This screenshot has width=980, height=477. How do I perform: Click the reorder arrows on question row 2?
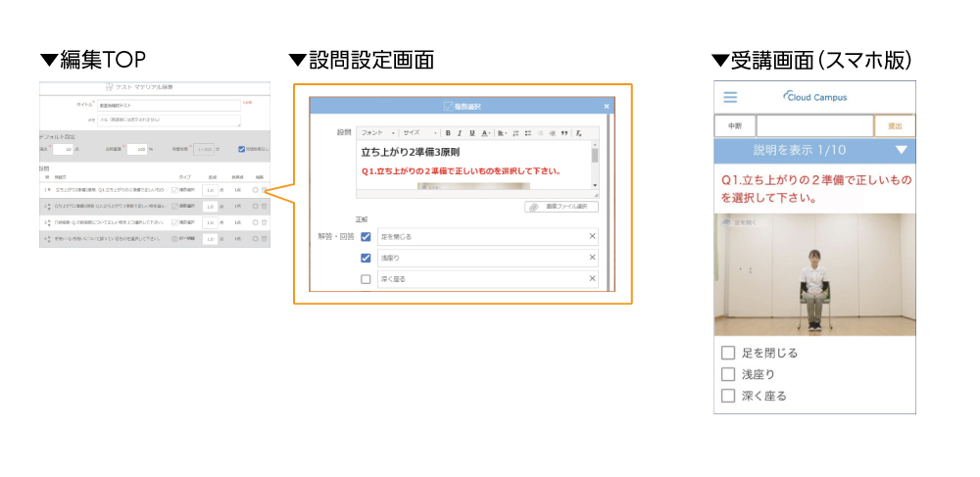[49, 206]
